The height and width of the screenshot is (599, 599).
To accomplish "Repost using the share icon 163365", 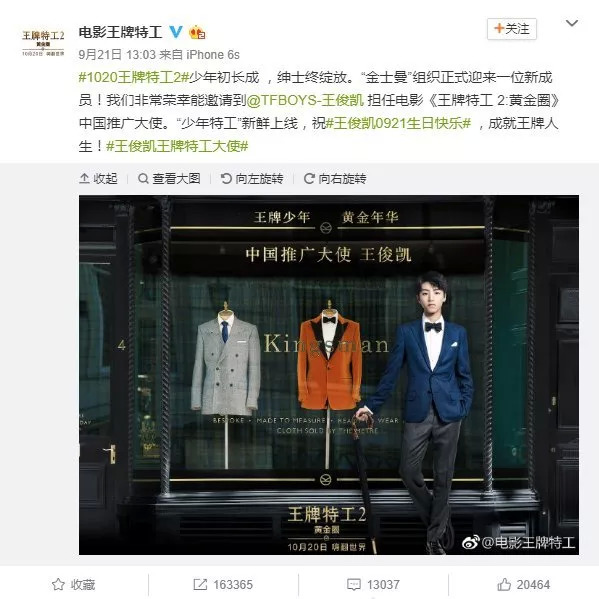I will pyautogui.click(x=223, y=584).
